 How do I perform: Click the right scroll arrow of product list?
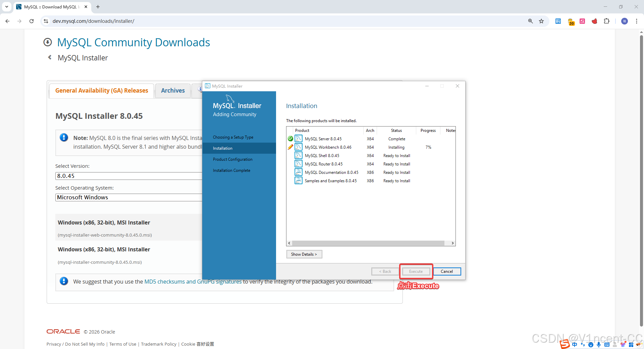(x=452, y=243)
